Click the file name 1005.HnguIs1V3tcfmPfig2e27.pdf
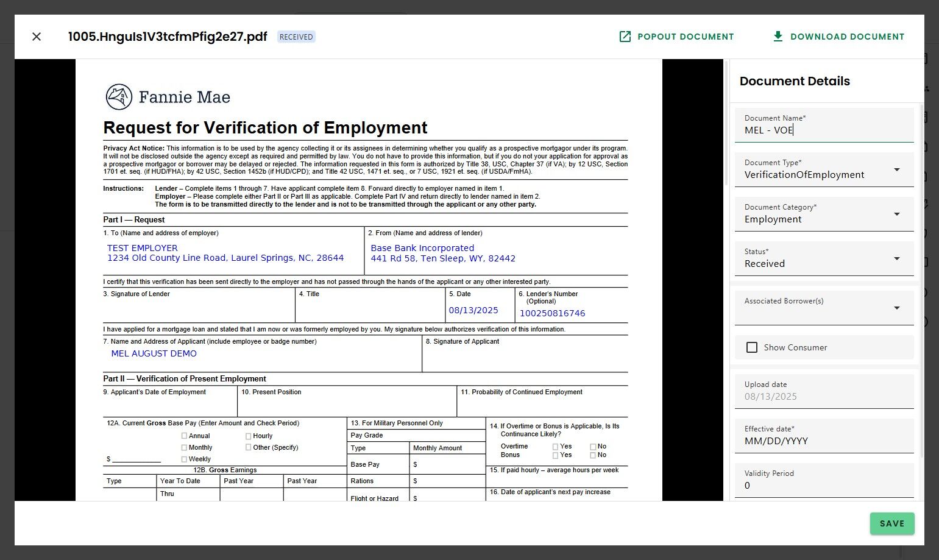Image resolution: width=939 pixels, height=560 pixels. [168, 37]
